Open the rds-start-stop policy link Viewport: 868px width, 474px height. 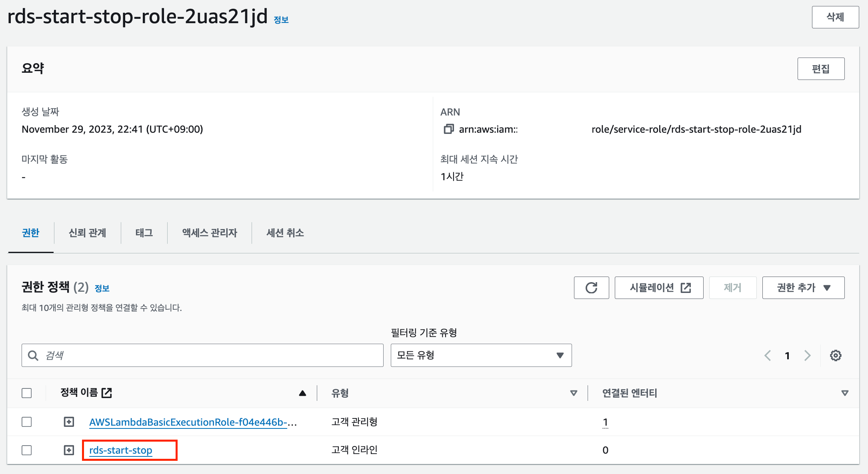(x=120, y=450)
